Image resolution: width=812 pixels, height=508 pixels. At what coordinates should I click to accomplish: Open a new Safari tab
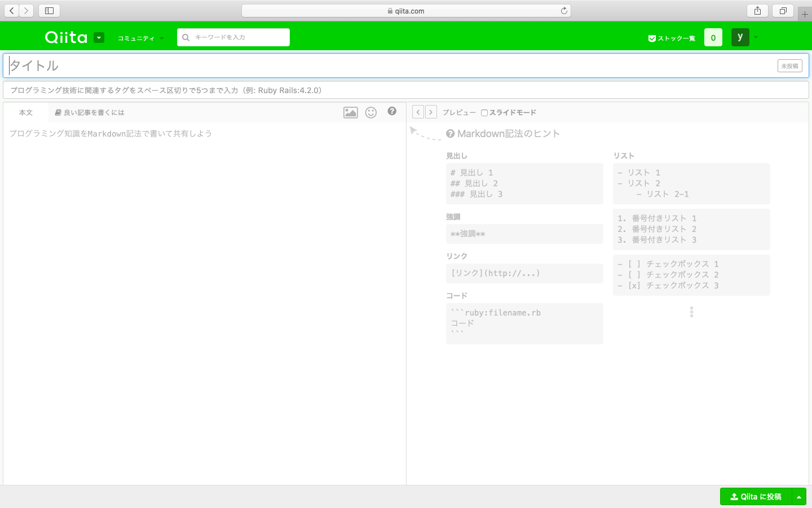(x=805, y=14)
